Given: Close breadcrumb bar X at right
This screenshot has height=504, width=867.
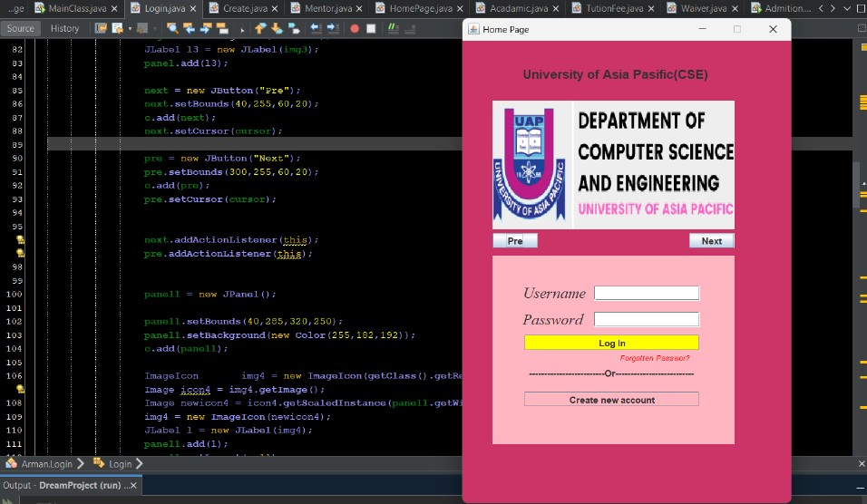Looking at the screenshot, I should pos(862,463).
